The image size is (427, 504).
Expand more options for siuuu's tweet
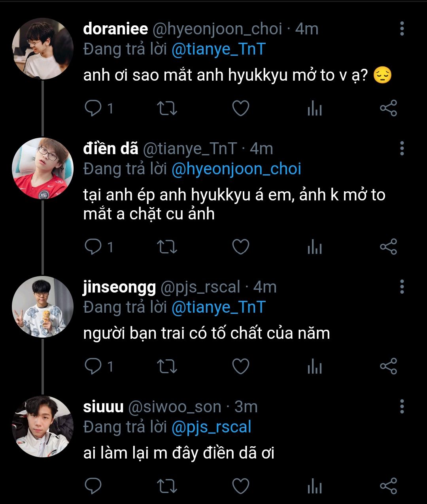pos(402,406)
